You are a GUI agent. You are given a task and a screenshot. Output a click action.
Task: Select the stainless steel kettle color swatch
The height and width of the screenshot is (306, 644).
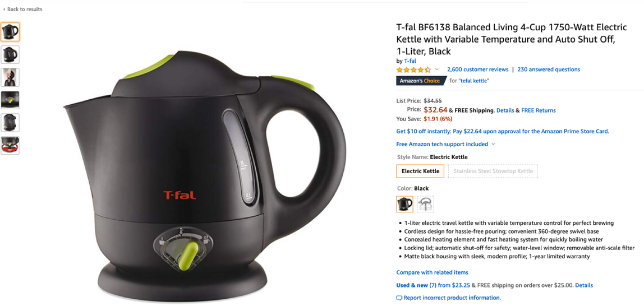425,204
